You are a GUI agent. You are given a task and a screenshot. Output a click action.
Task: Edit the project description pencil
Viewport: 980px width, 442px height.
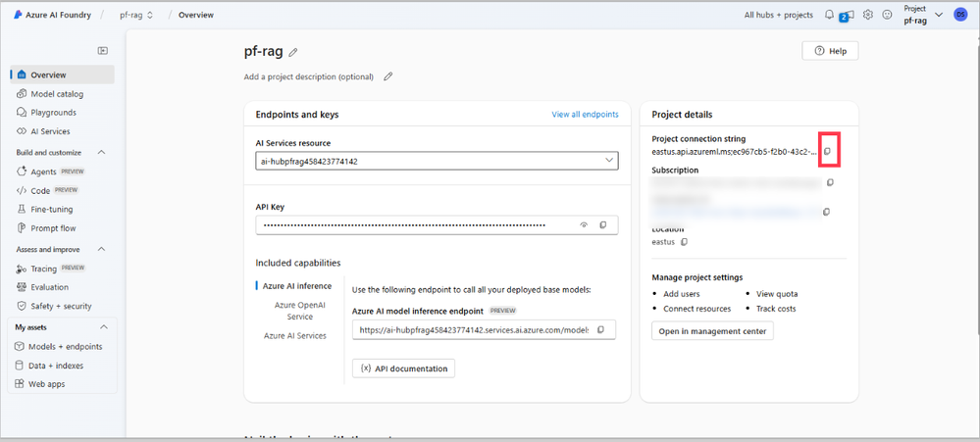coord(388,76)
